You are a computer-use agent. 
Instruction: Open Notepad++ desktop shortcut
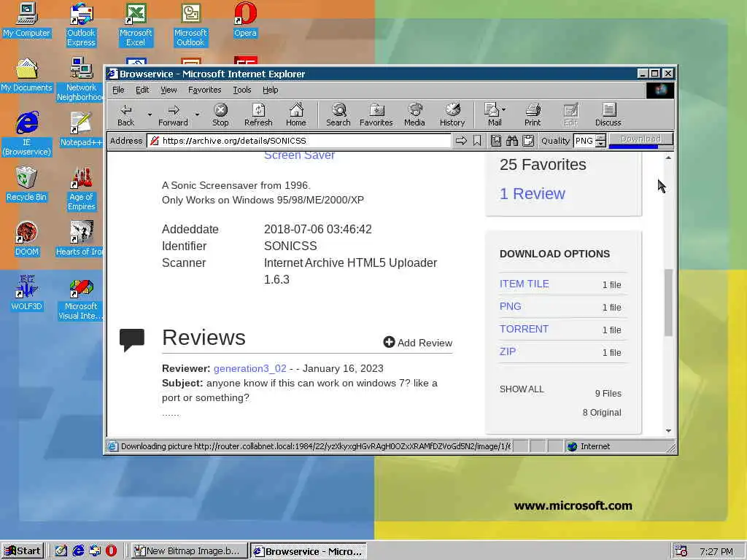81,129
